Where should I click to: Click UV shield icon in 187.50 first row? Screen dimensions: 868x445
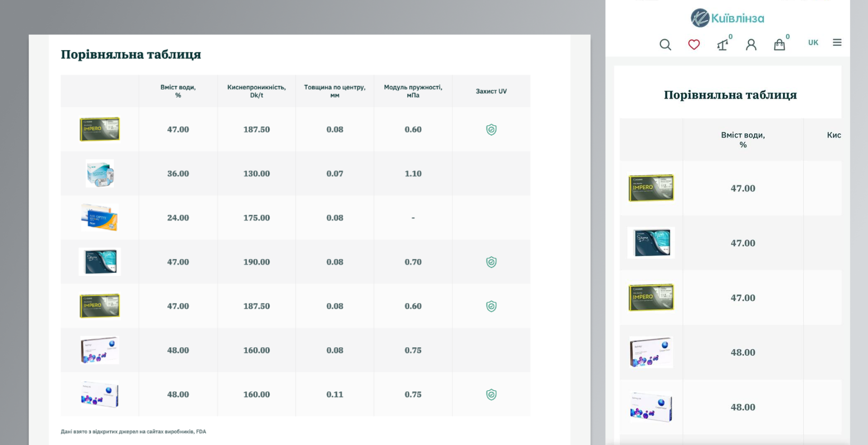[491, 130]
